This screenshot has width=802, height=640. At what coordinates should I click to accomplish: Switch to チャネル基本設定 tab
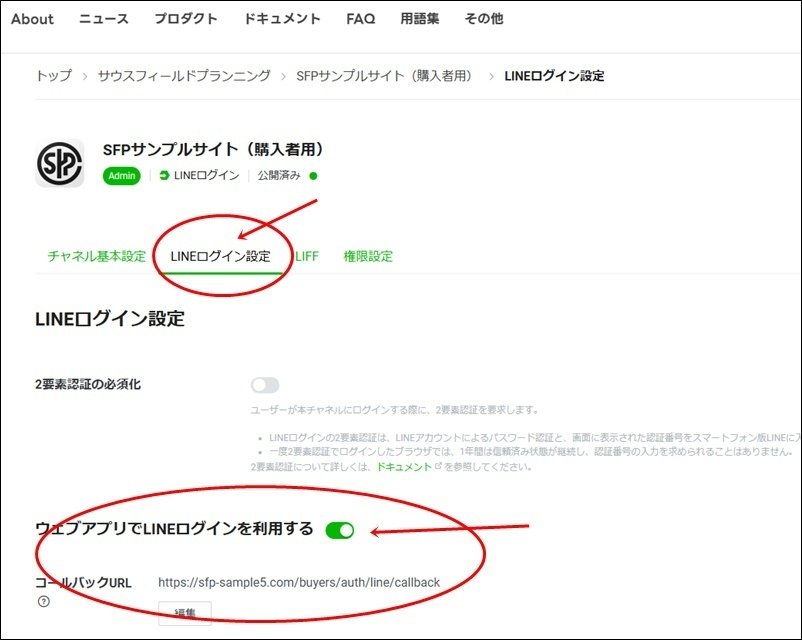97,256
